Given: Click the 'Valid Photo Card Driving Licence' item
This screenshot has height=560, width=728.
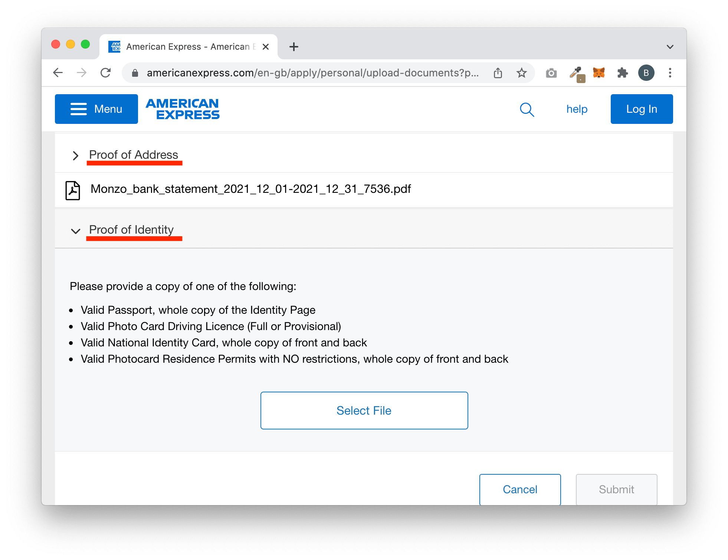Looking at the screenshot, I should 211,326.
